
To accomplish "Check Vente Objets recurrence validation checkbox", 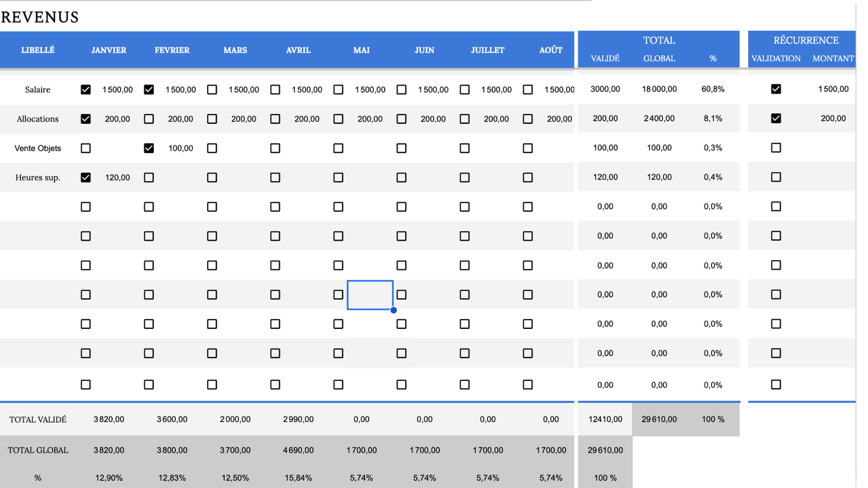I will coord(776,147).
